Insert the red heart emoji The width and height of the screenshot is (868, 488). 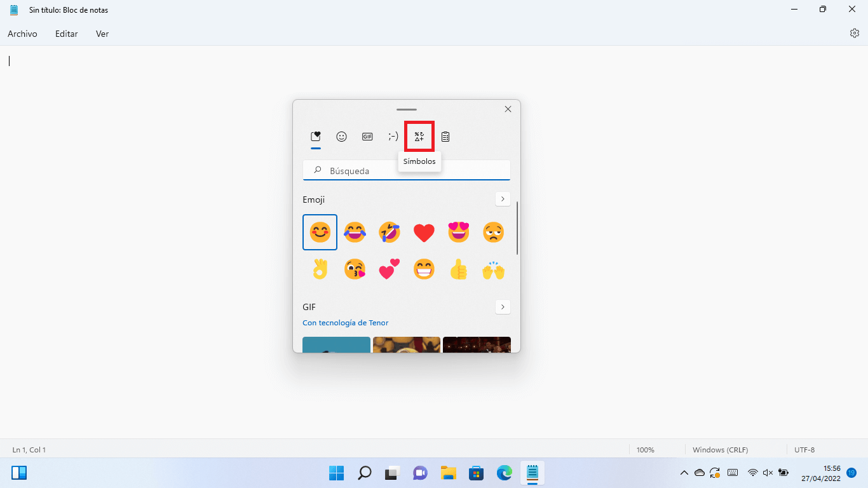424,233
